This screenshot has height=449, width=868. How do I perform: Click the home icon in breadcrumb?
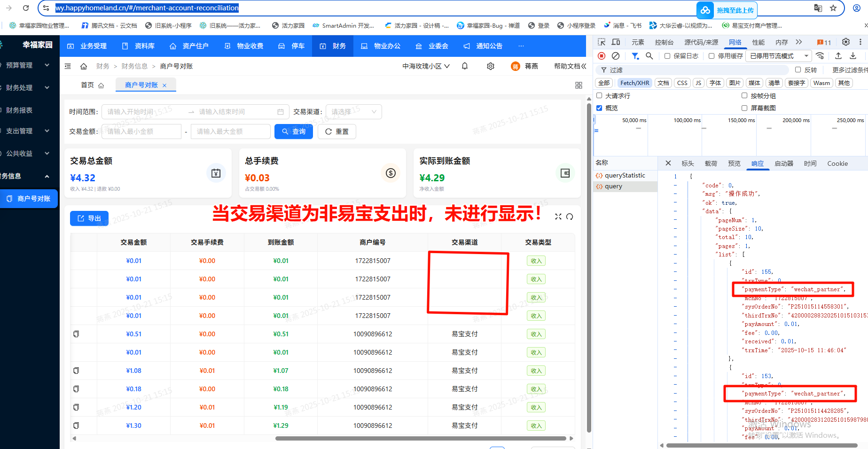84,66
